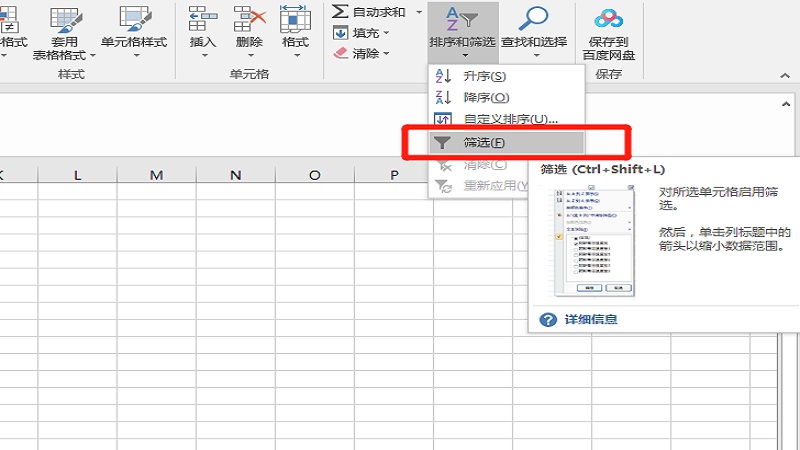
Task: Click Format (格式) icon in the 单元格 group
Action: (x=295, y=21)
